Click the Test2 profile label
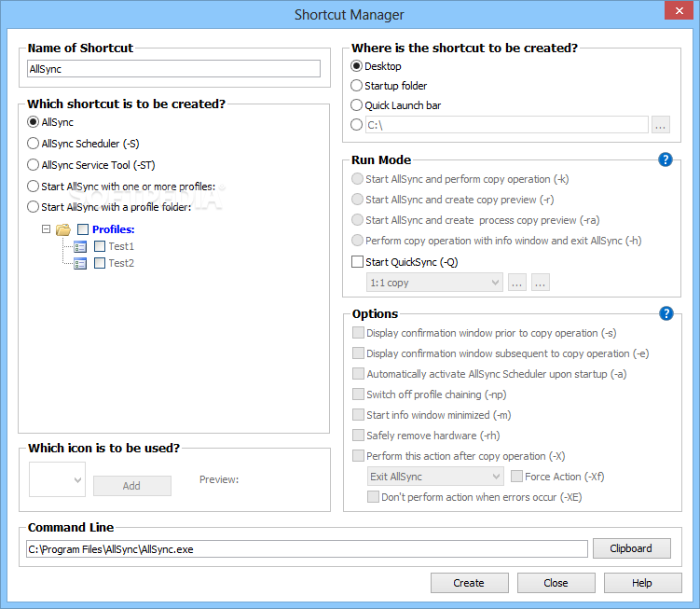The width and height of the screenshot is (700, 609). click(121, 264)
